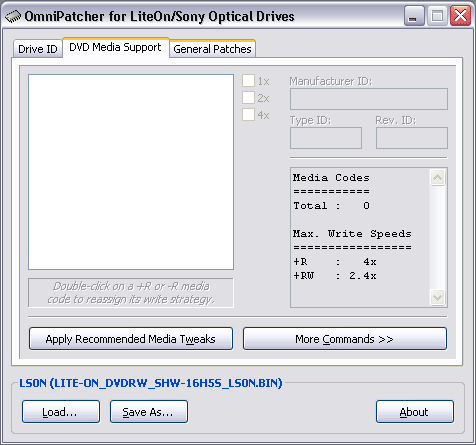This screenshot has height=445, width=476.
Task: Click the 'Total : 0' line
Action: point(331,206)
